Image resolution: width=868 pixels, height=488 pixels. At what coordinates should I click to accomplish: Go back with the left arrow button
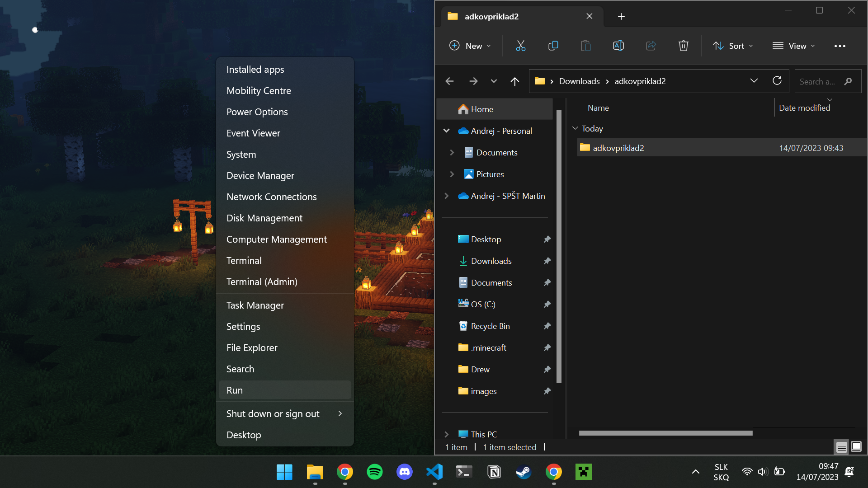(449, 81)
